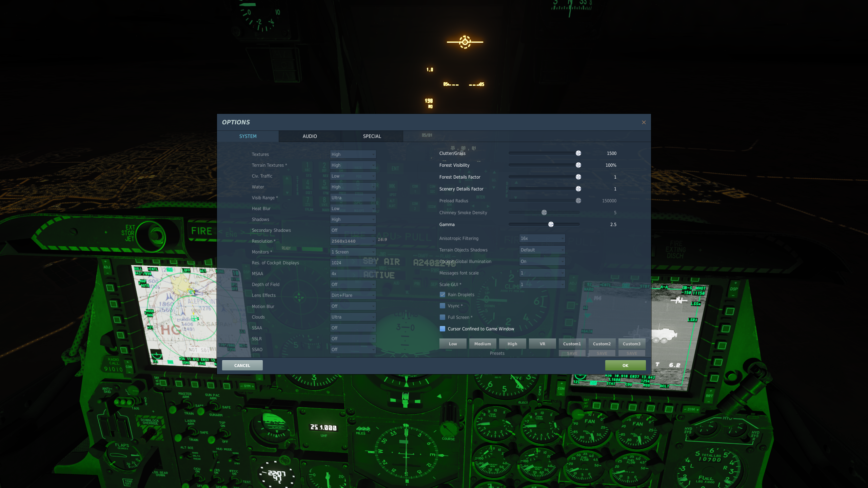Click the Preload Radius value 150000
Image resolution: width=868 pixels, height=488 pixels.
[609, 201]
